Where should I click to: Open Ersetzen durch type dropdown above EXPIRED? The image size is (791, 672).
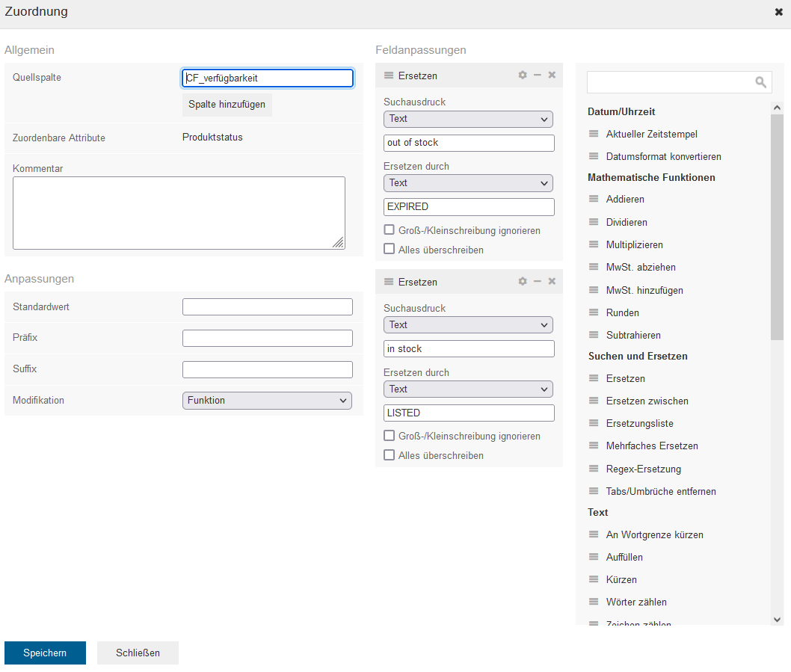point(468,183)
